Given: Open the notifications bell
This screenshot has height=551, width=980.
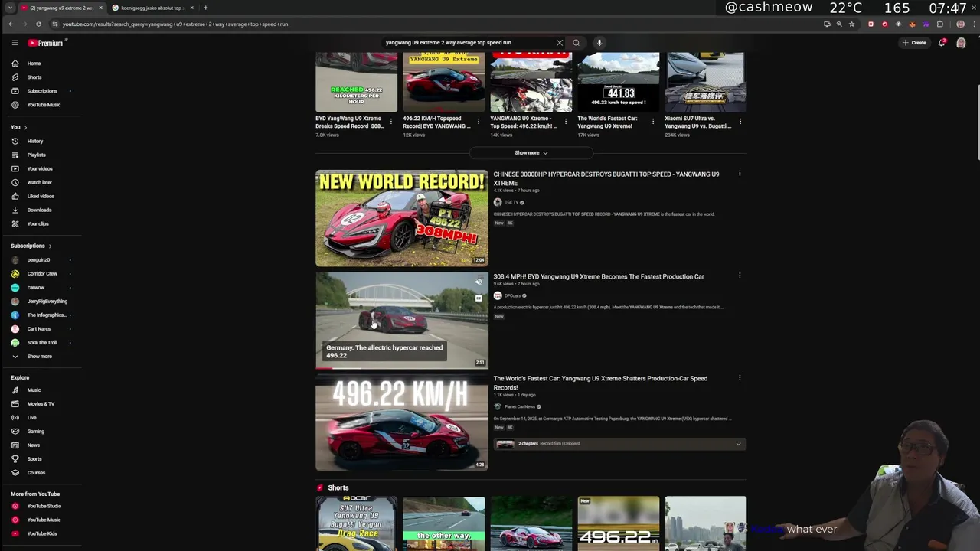Looking at the screenshot, I should click(942, 43).
